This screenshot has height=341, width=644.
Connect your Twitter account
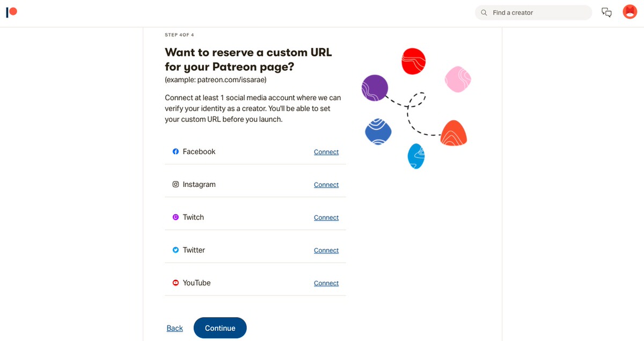pos(326,250)
